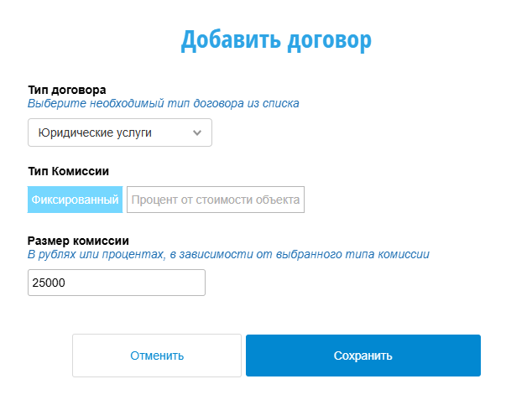Save the contract with Сохранить
The width and height of the screenshot is (532, 405).
coord(362,356)
